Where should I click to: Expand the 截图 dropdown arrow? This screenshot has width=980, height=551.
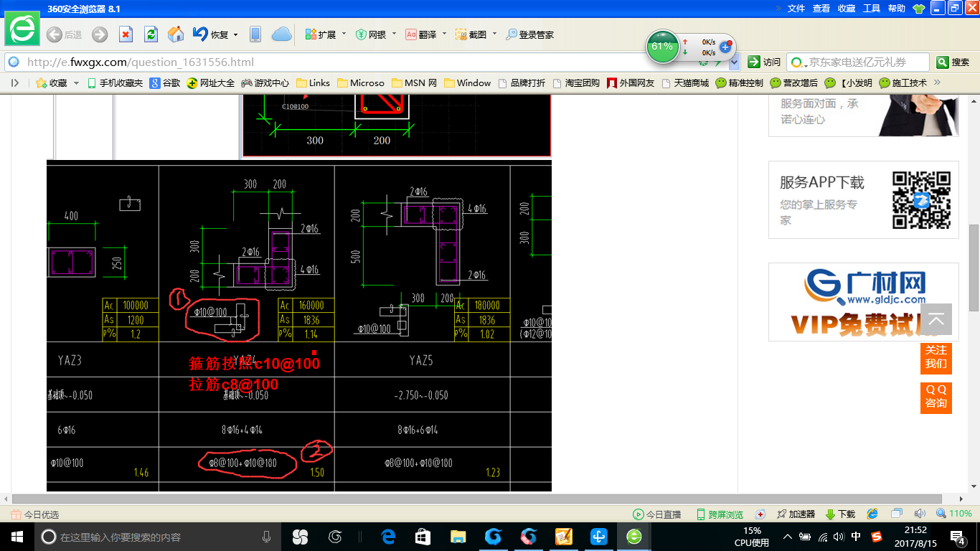point(494,34)
